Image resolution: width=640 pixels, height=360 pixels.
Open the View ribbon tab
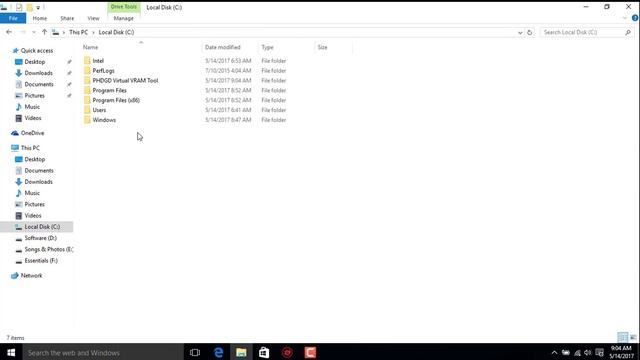pyautogui.click(x=93, y=18)
